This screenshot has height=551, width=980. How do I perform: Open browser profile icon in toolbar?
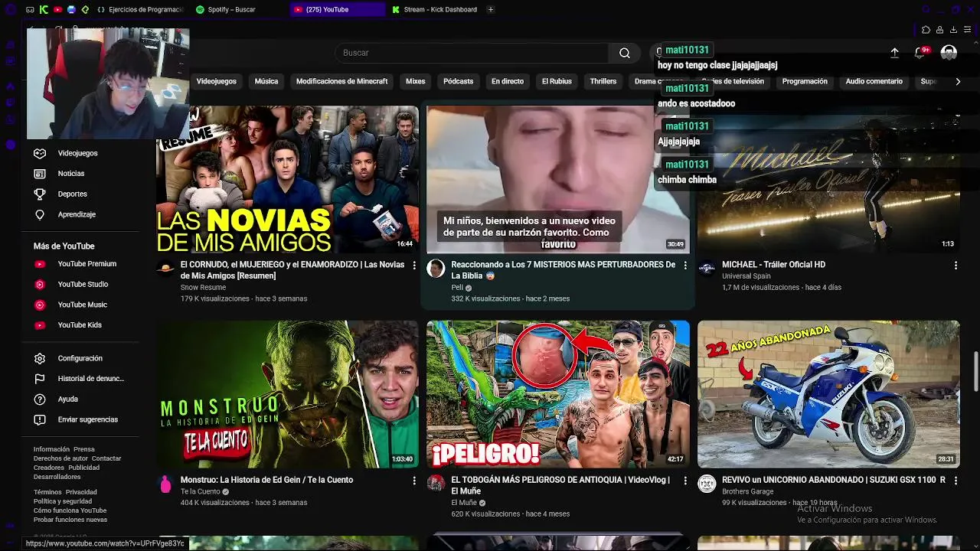click(x=939, y=30)
